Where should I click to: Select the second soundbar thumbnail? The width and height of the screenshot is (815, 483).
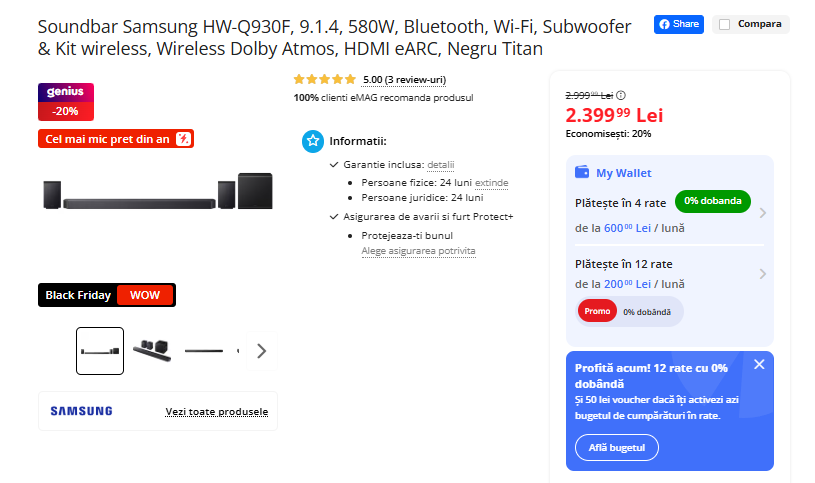click(151, 351)
